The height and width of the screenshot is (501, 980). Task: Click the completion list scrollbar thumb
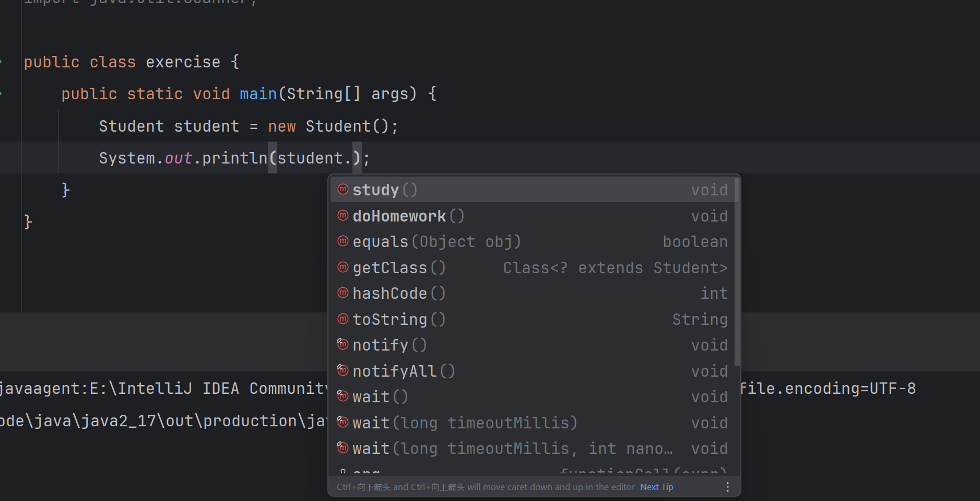(737, 272)
